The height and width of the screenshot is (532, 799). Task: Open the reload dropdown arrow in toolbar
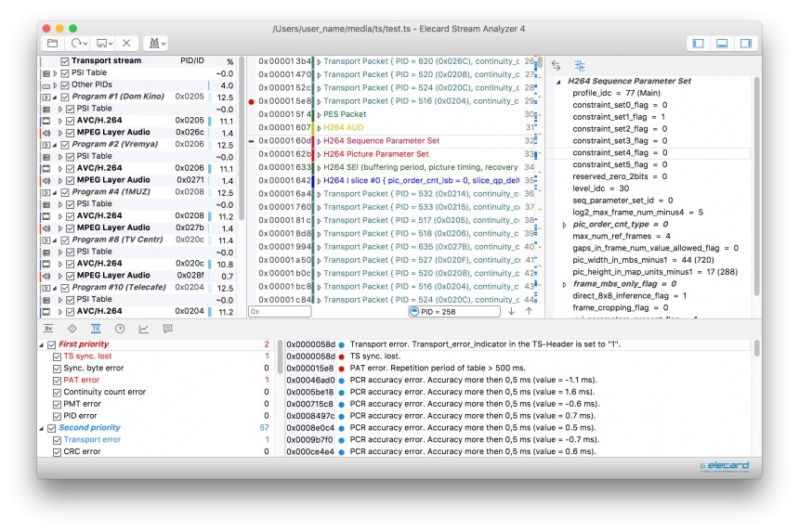[85, 44]
